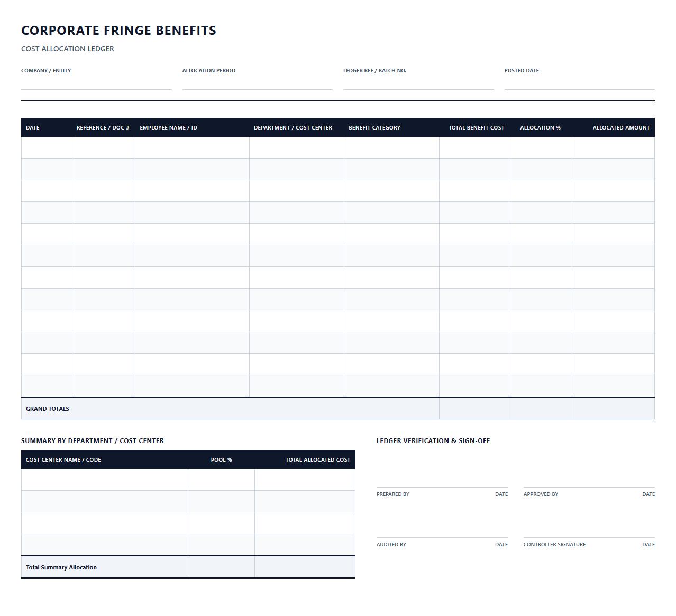Screen dimensions: 676x616
Task: Click the Company / Entity input line
Action: [96, 82]
